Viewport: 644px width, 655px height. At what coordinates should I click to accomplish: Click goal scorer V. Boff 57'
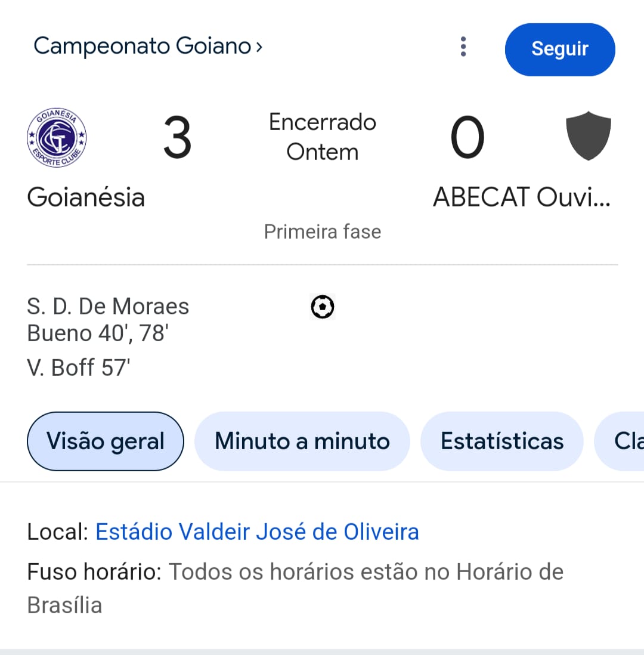coord(78,367)
